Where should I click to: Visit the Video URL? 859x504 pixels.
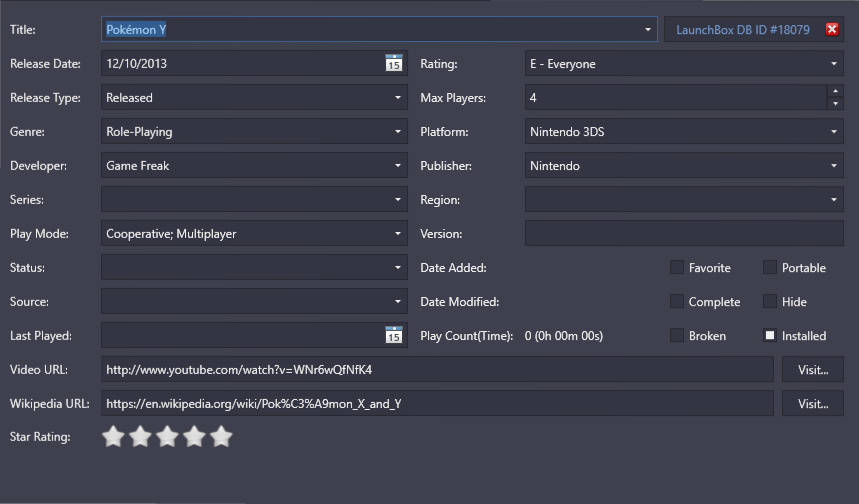coord(812,369)
